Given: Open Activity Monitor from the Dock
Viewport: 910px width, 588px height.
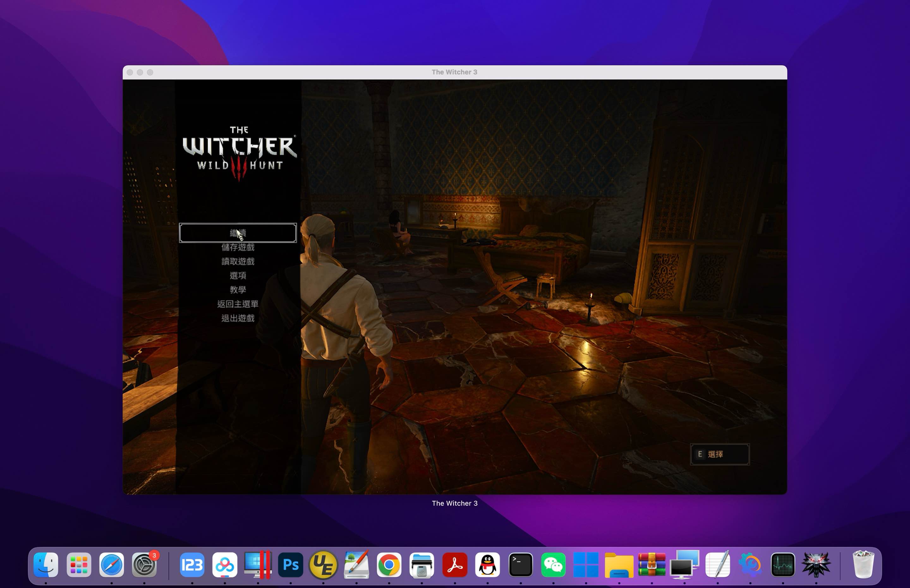Looking at the screenshot, I should coord(783,565).
